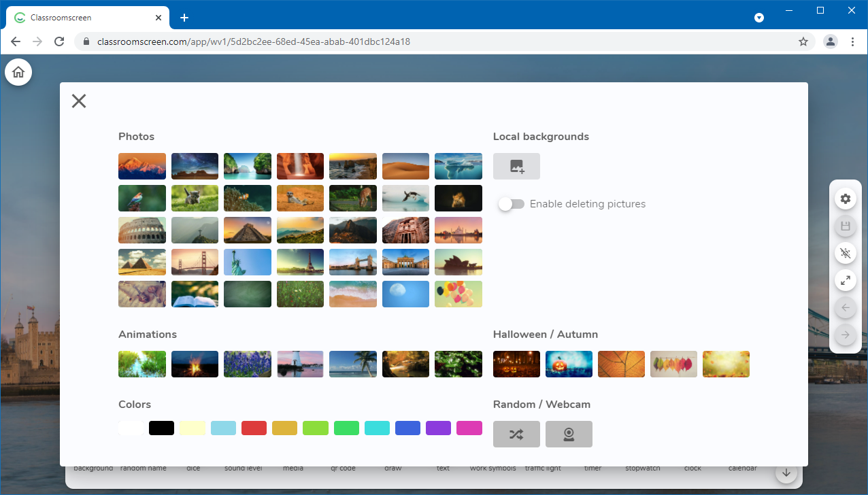
Task: Choose the pale yellow color swatch
Action: pos(193,428)
